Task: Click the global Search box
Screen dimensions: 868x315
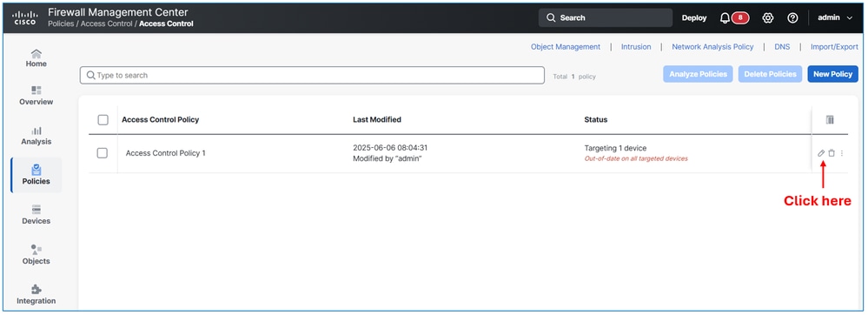Action: tap(606, 17)
